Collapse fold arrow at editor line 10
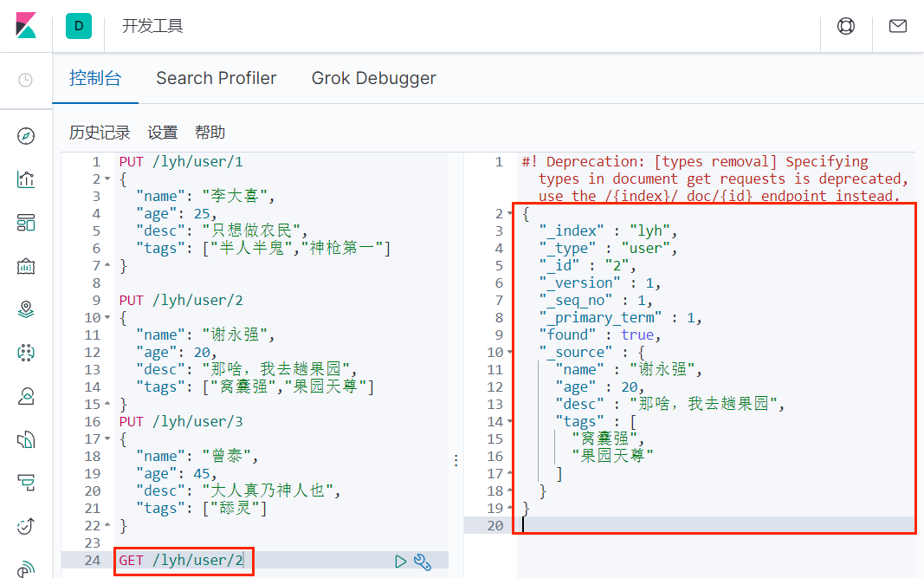The height and width of the screenshot is (578, 924). coord(107,317)
